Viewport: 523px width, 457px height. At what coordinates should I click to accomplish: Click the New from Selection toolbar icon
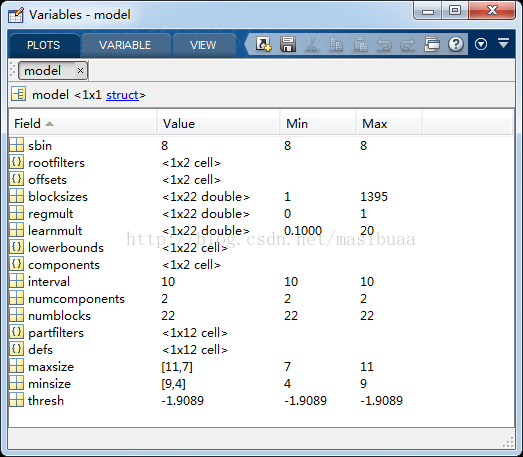pos(263,44)
